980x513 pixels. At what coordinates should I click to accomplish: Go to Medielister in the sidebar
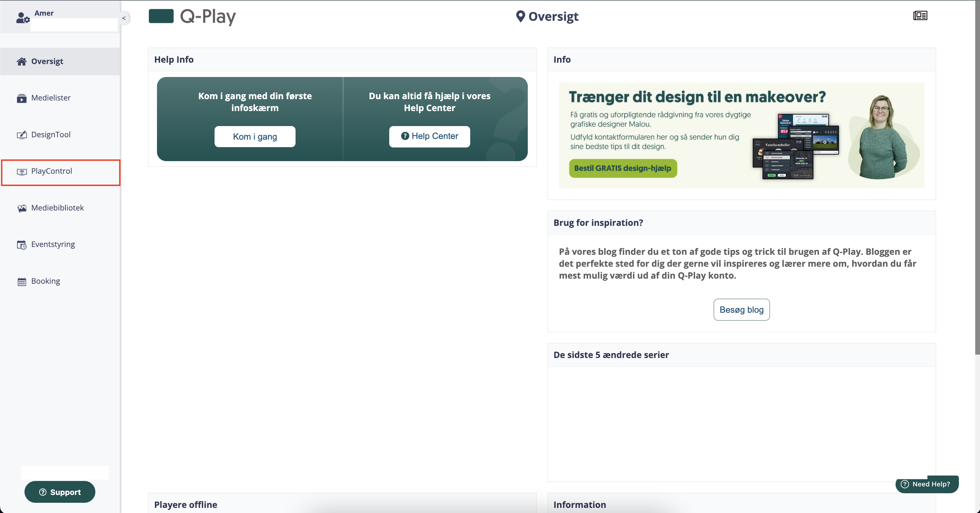pyautogui.click(x=60, y=98)
